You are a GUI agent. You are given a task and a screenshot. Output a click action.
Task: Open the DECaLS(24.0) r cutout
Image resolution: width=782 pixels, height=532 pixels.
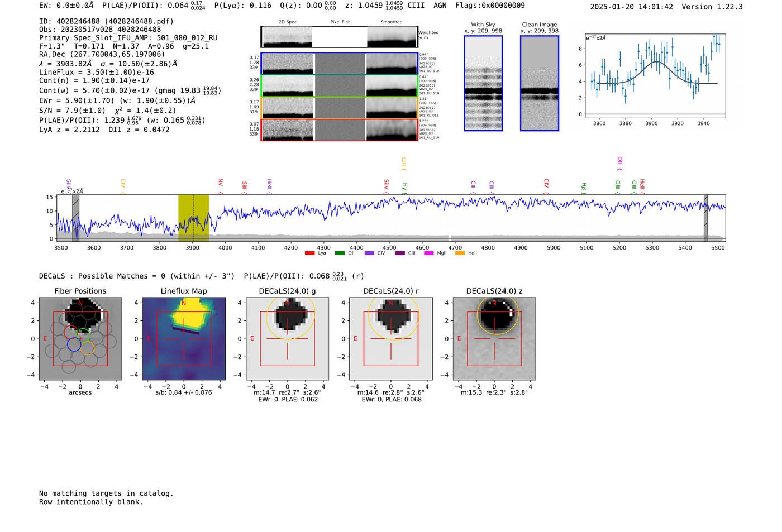[390, 338]
